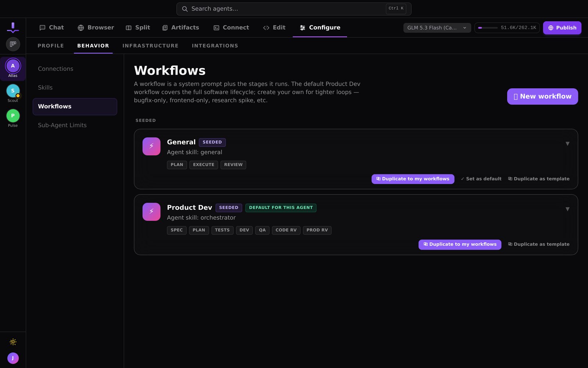Open the Chat tab

(52, 28)
